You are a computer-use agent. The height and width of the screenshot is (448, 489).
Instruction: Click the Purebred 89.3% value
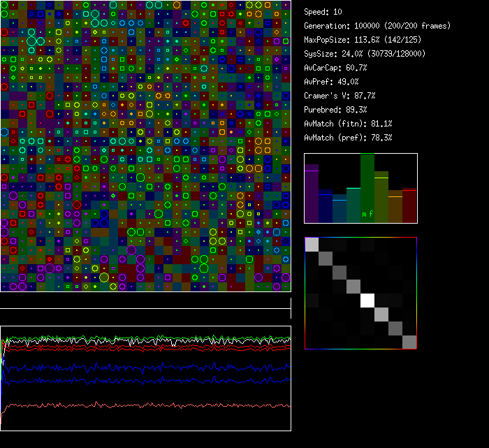pyautogui.click(x=335, y=110)
